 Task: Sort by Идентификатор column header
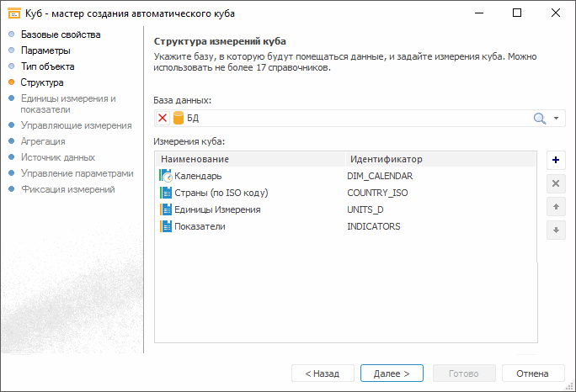pos(440,159)
